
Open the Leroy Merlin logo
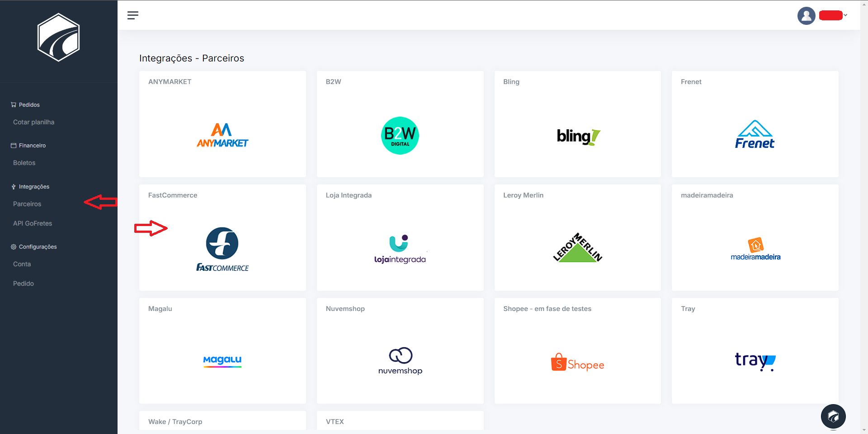[578, 247]
